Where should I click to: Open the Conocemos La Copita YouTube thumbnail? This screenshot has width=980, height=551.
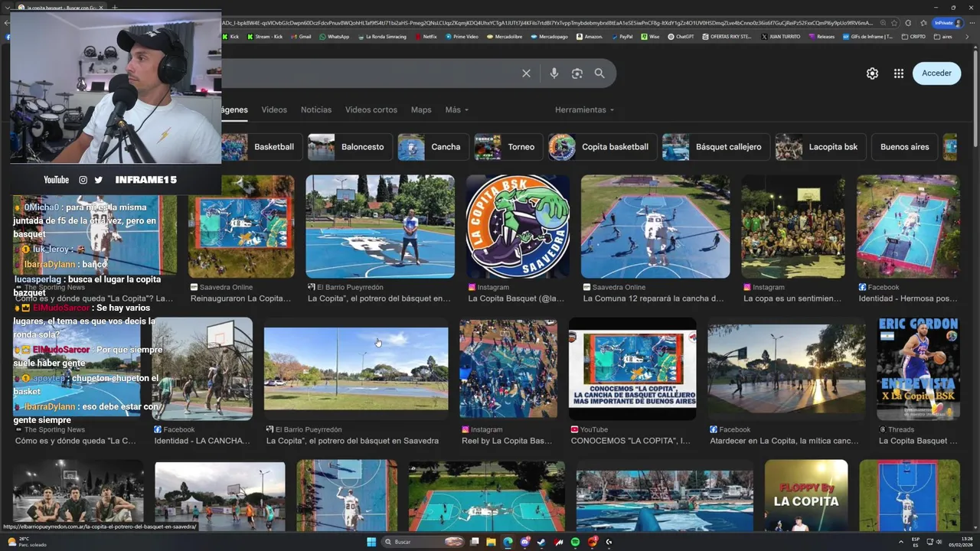point(632,369)
